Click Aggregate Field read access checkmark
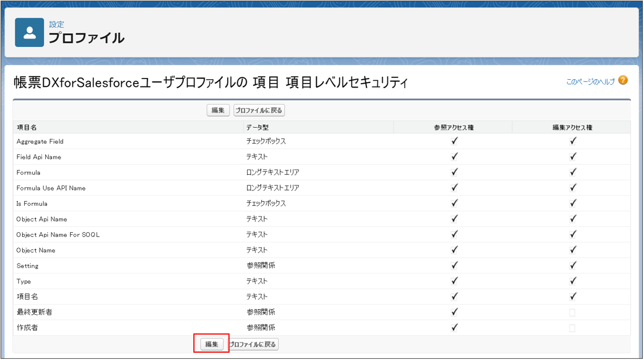Screen dimensions: 644x360 454,141
